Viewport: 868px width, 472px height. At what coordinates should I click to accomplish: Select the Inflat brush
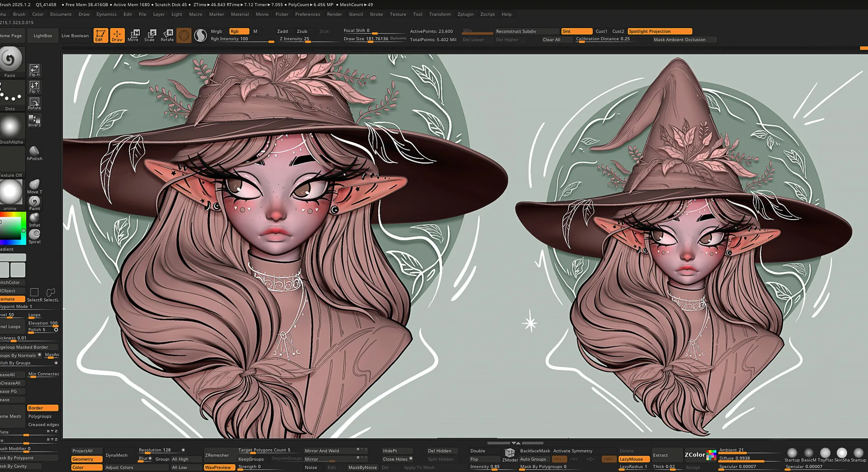(34, 220)
